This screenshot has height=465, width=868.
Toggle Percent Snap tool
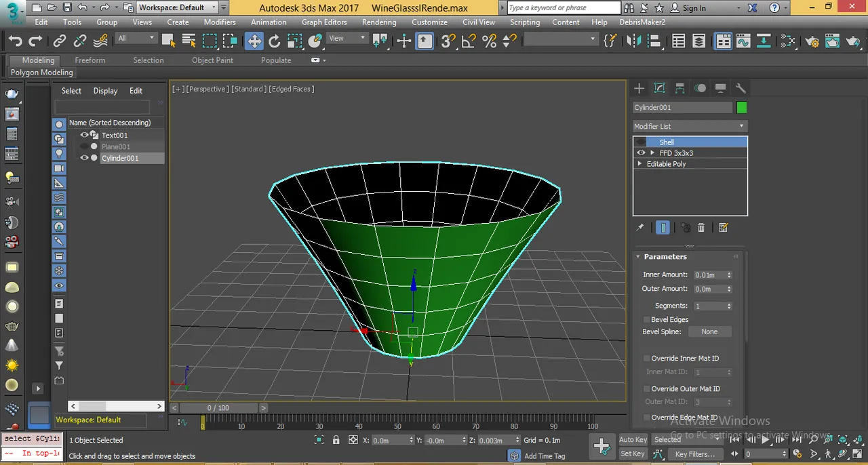pos(489,41)
